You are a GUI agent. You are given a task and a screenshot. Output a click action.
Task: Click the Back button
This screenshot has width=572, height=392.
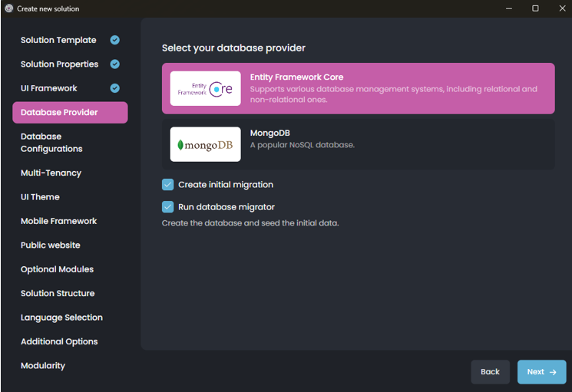point(490,372)
